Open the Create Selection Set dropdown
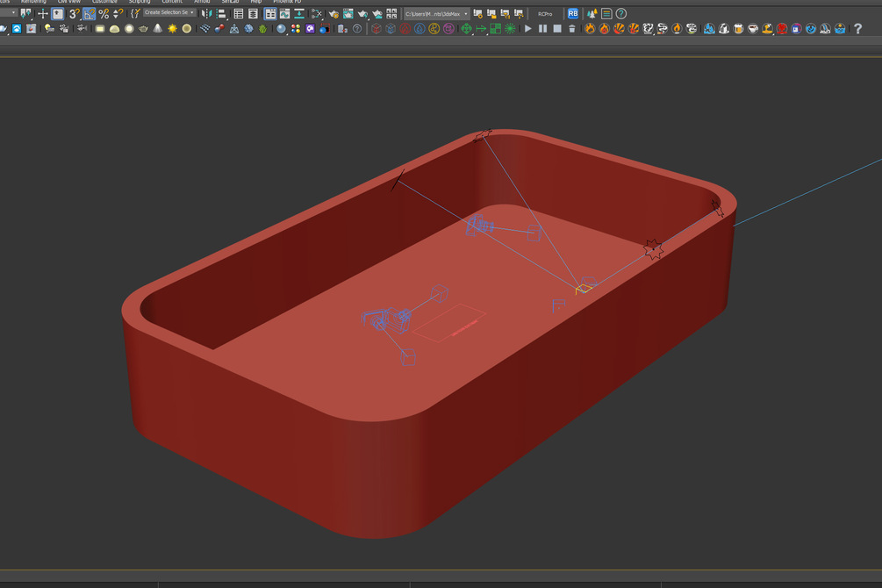 click(x=169, y=12)
